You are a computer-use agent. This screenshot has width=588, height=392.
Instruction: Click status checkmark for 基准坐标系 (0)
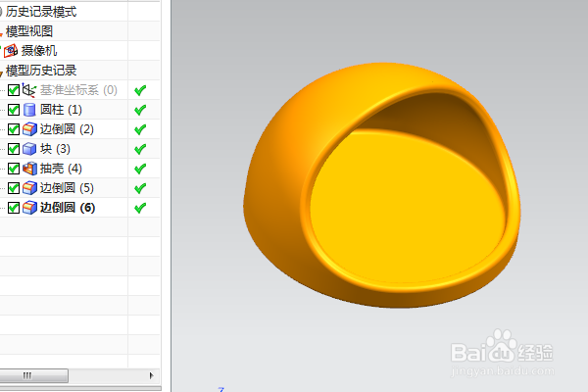140,90
